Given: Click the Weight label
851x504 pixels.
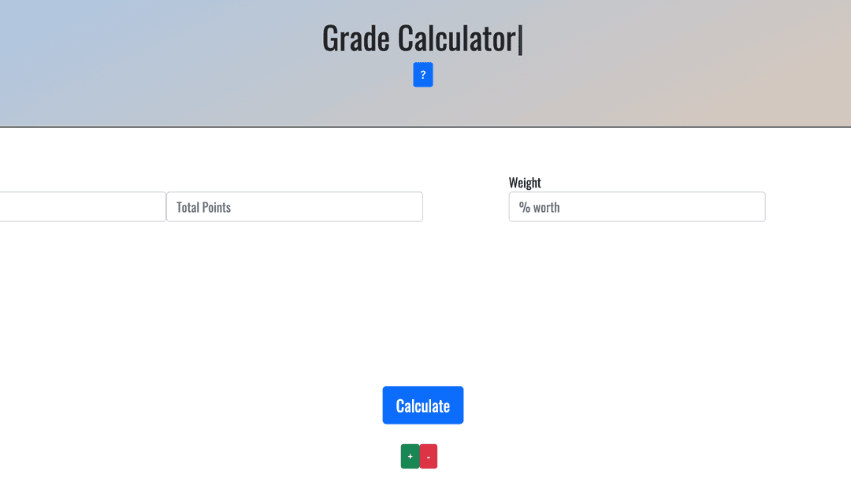Looking at the screenshot, I should pos(525,182).
